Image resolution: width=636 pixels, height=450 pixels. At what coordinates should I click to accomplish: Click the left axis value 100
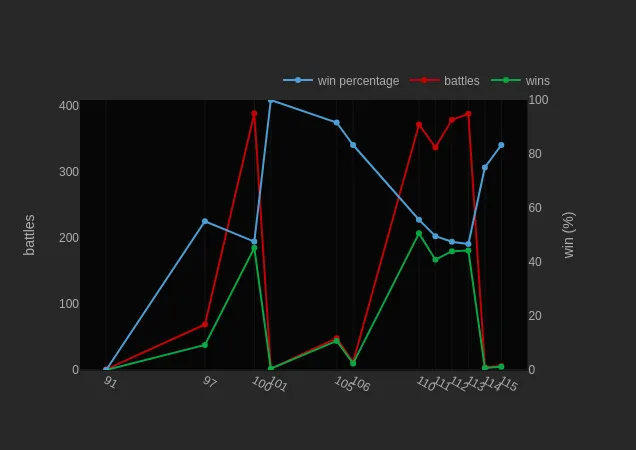tap(69, 304)
